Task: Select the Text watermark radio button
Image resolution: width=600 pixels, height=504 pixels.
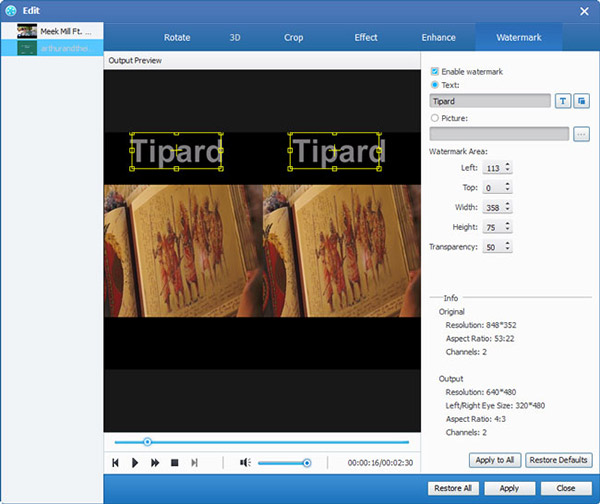Action: click(x=434, y=85)
